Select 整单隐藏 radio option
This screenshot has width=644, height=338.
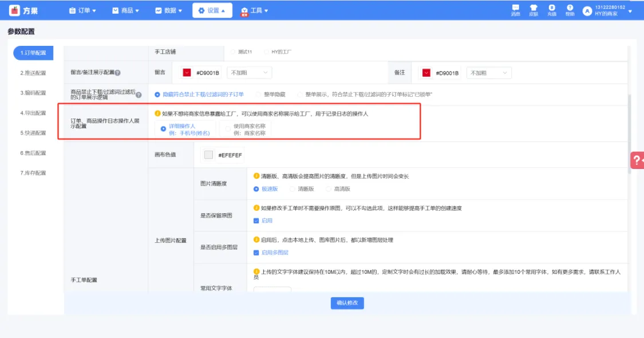259,94
